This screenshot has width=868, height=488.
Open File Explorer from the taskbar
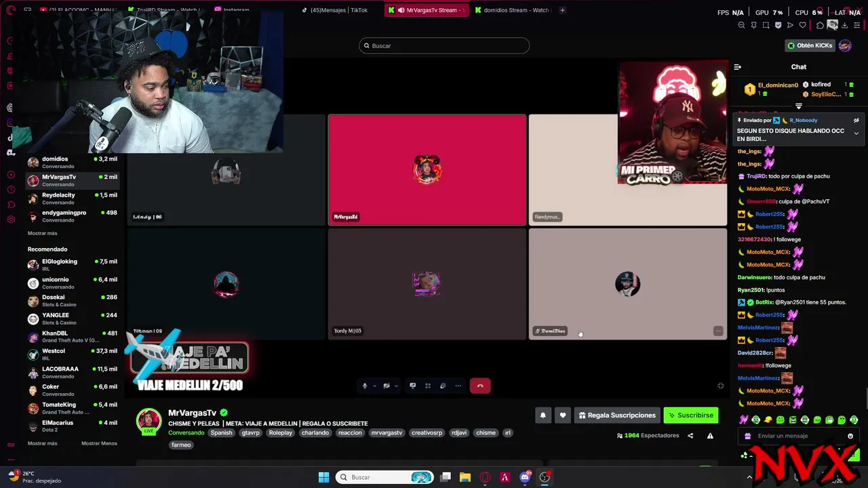tap(465, 477)
